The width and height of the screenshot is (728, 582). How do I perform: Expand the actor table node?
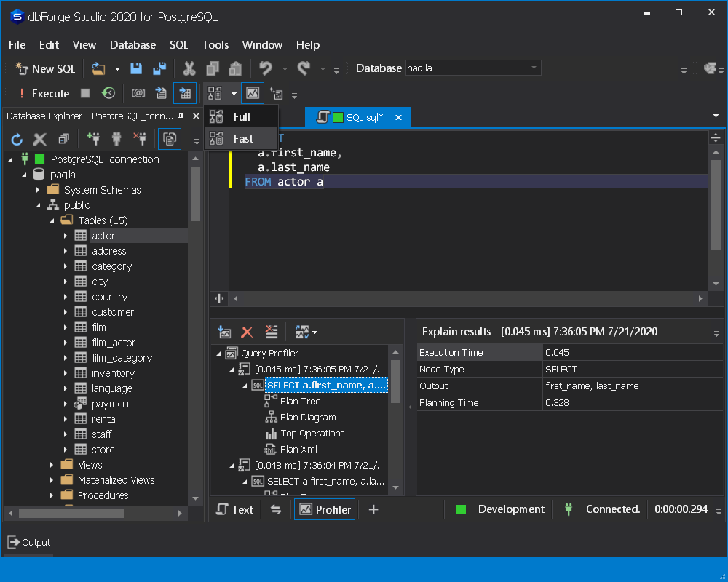coord(66,236)
